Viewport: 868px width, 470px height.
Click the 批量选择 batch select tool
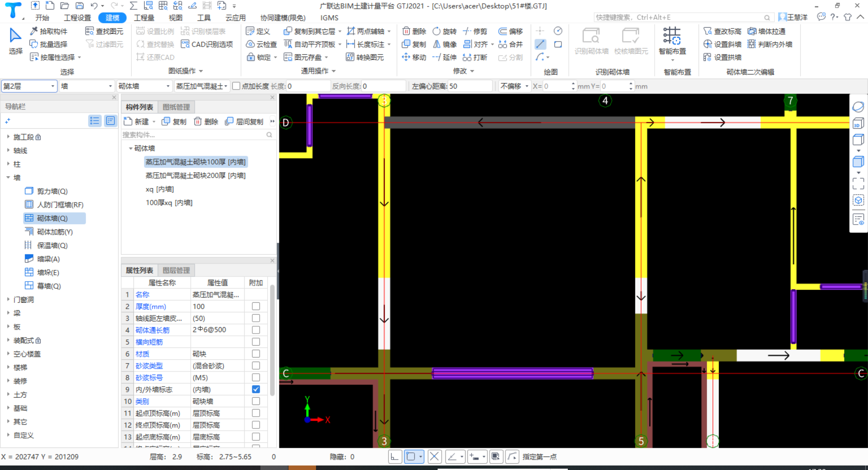(48, 44)
